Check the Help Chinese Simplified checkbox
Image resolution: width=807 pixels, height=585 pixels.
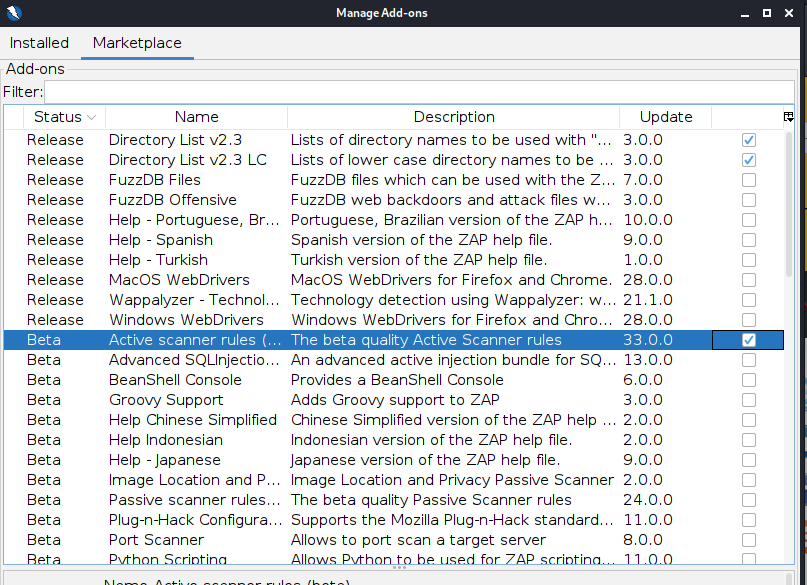pyautogui.click(x=749, y=420)
